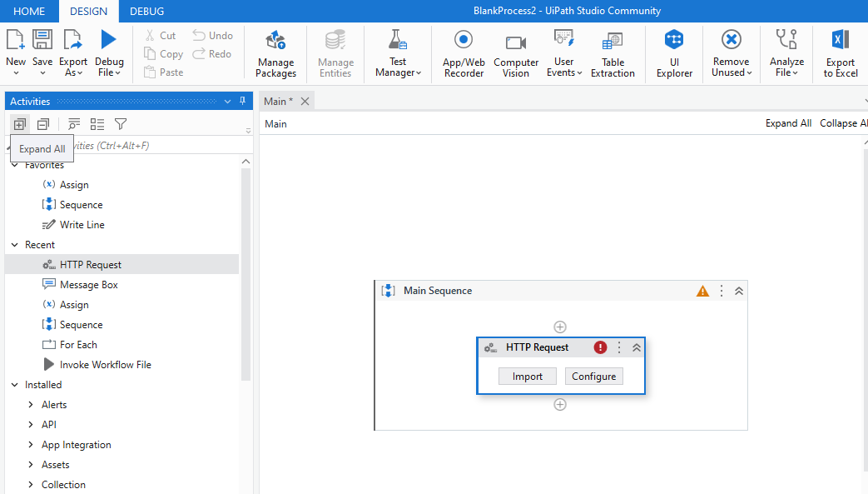Open User Events menu

[x=564, y=54]
